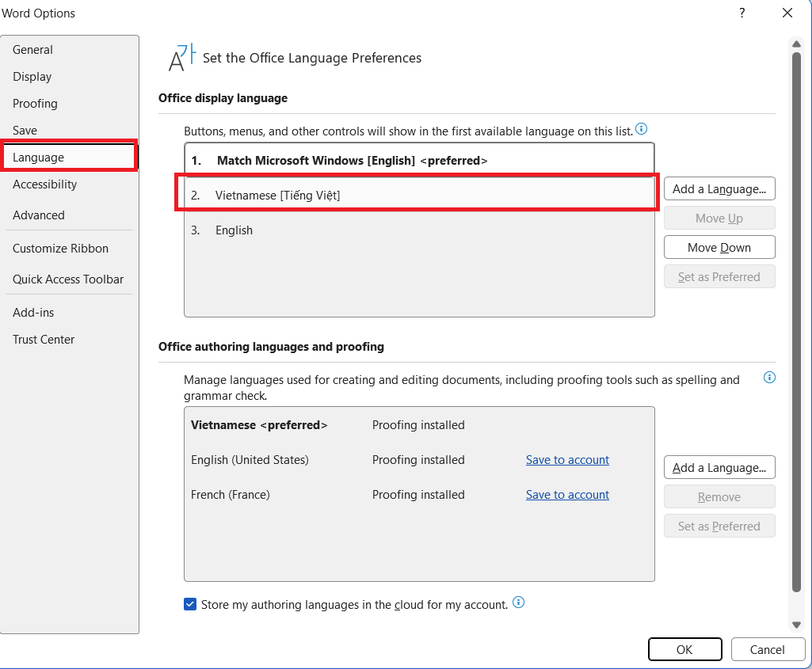
Task: Click Save to account for English (United States)
Action: [567, 460]
